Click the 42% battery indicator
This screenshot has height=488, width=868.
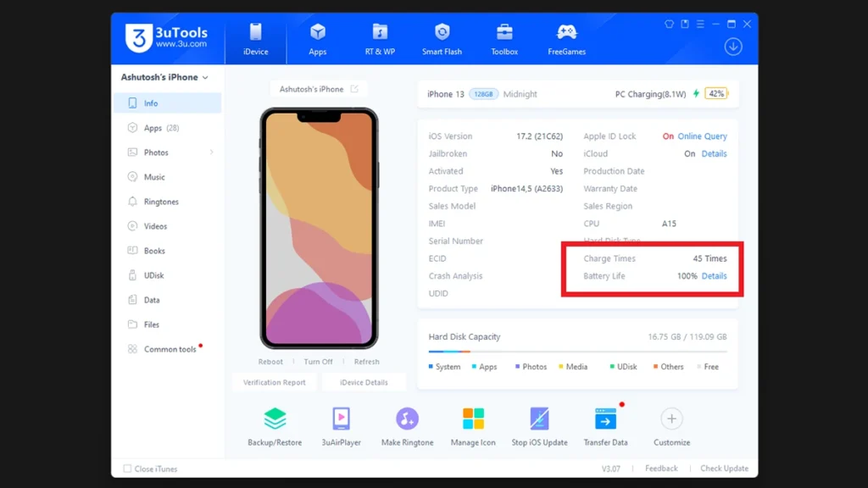(716, 94)
